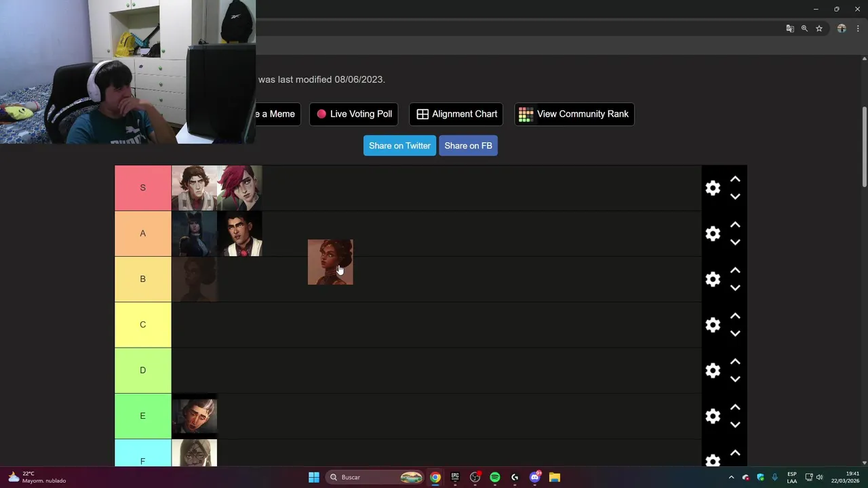Click Chrome zoom magnifier icon
Viewport: 868px width, 488px height.
[804, 28]
